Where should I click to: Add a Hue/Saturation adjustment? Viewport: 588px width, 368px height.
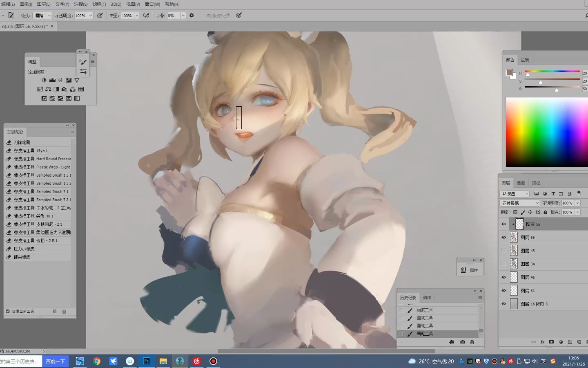[40, 89]
